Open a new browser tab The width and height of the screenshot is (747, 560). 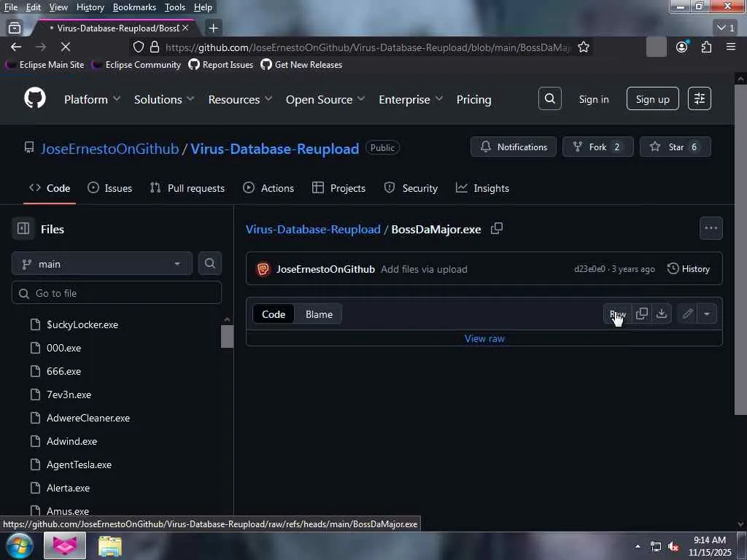(x=214, y=28)
